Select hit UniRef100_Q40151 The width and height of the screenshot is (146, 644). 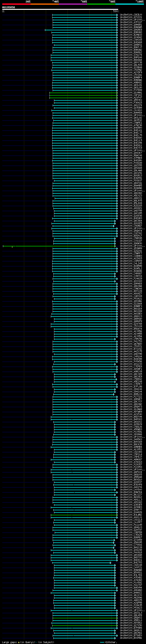[x=131, y=173]
